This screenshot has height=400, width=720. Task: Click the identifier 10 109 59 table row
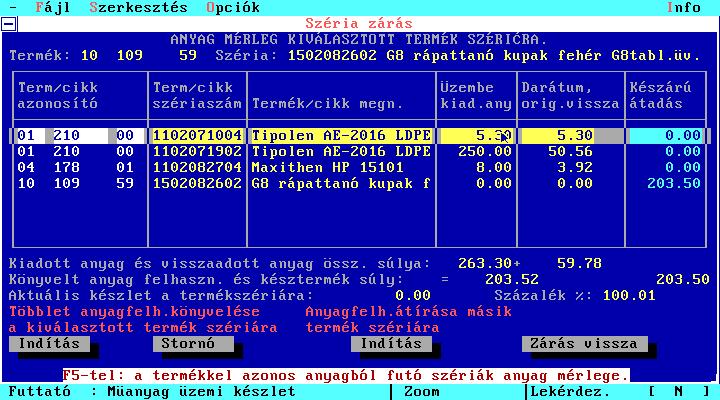[76, 184]
